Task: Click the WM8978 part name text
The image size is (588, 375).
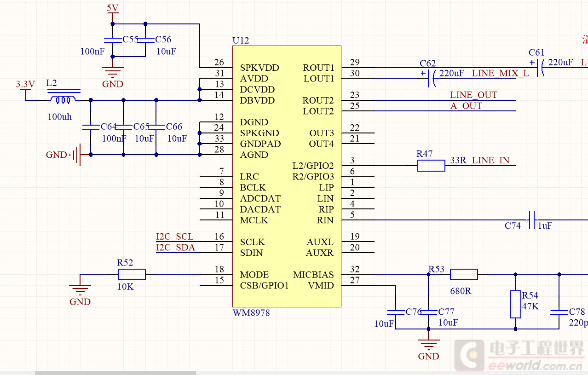Action: pyautogui.click(x=251, y=313)
